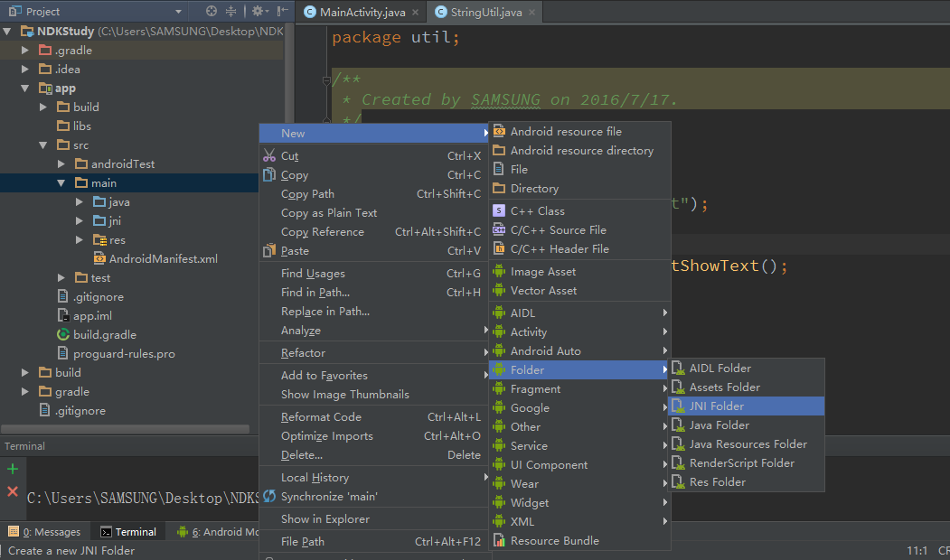Select Java Resources Folder entry

click(747, 443)
